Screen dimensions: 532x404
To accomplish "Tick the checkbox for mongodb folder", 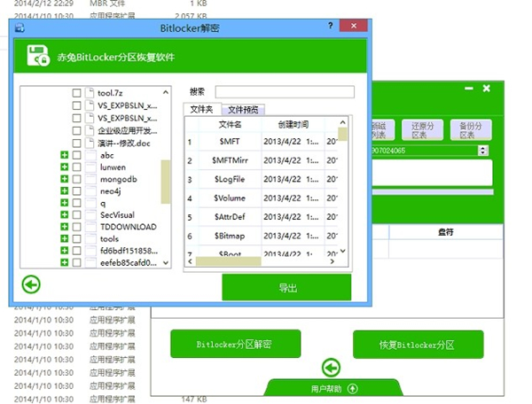I will point(76,179).
